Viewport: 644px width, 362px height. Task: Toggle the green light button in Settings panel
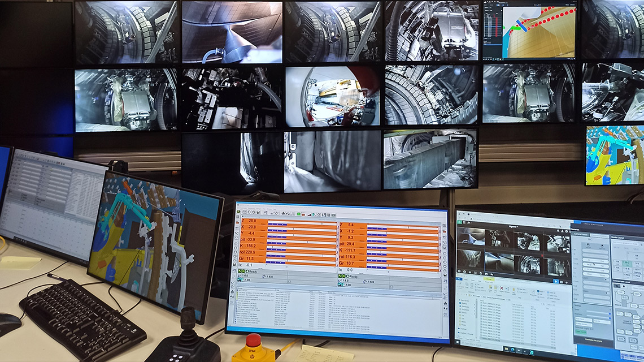pos(581,331)
